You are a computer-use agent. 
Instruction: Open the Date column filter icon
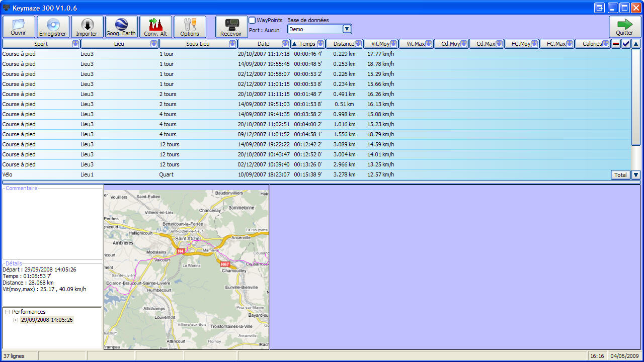click(x=285, y=44)
